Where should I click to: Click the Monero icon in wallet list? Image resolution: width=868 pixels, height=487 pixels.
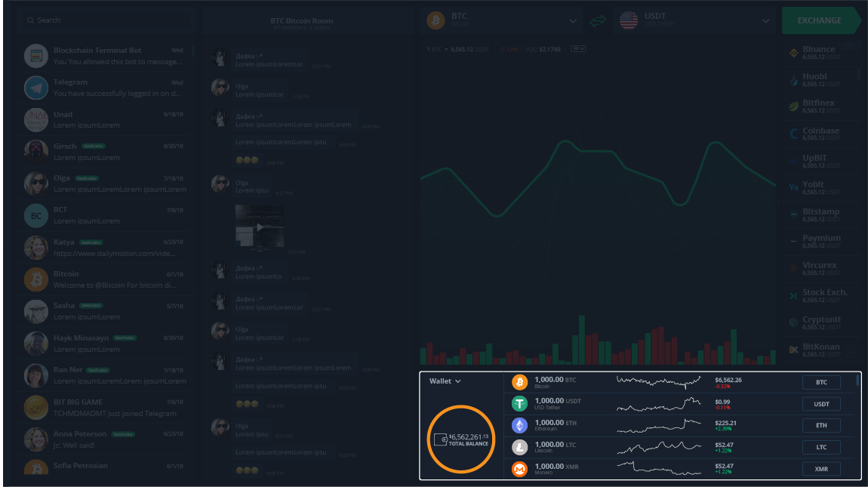[x=519, y=470]
